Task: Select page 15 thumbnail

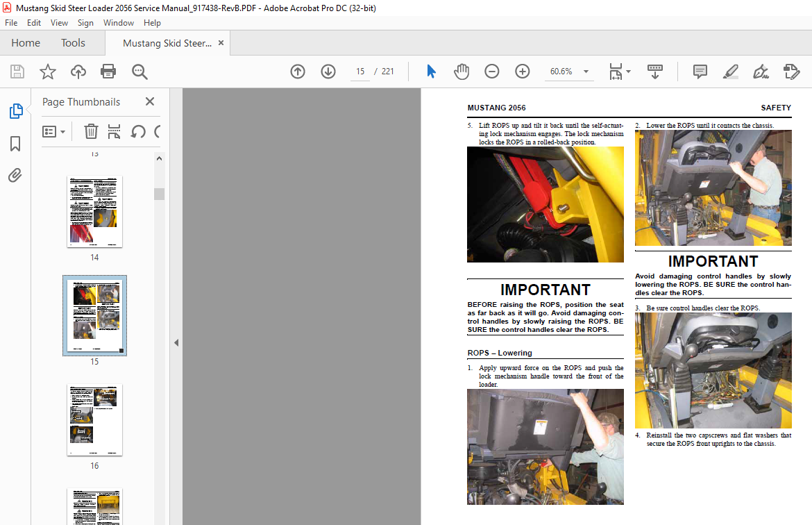Action: pyautogui.click(x=95, y=315)
